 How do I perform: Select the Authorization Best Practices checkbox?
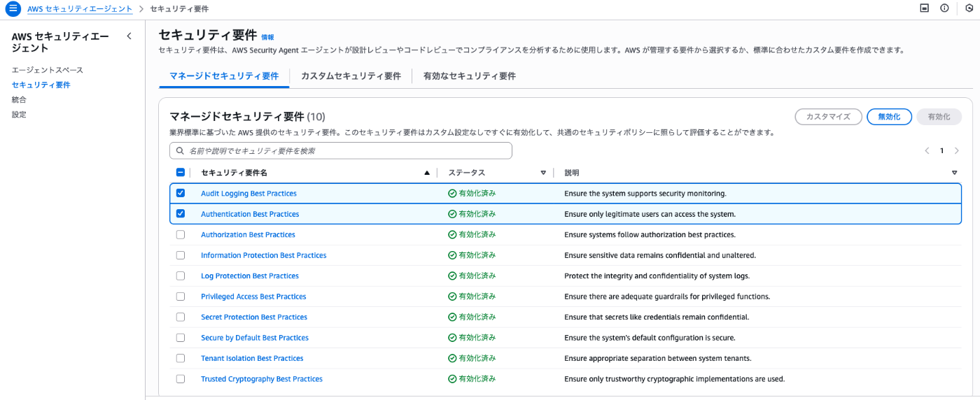click(x=181, y=235)
